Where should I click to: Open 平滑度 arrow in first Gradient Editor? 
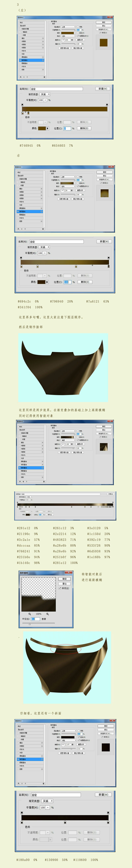coord(45,100)
